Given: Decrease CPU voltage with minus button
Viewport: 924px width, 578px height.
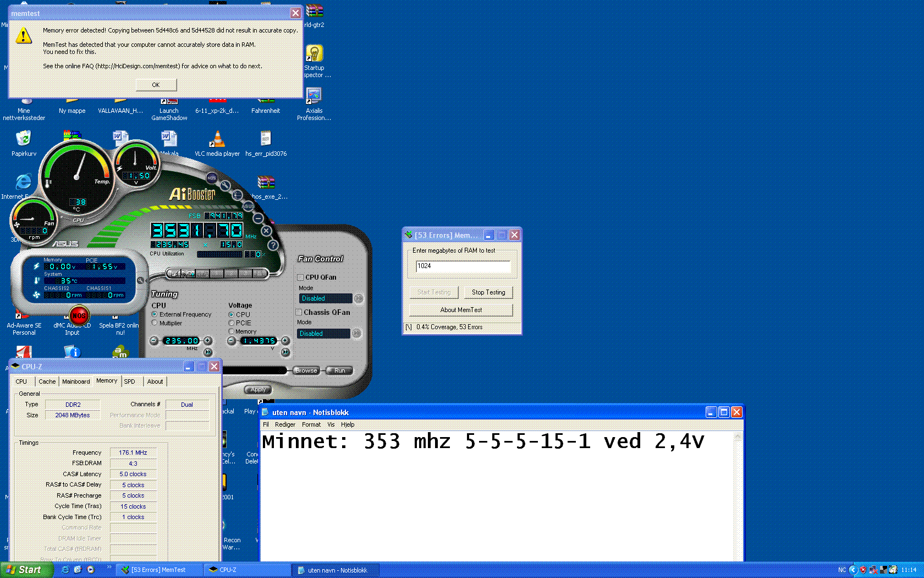Looking at the screenshot, I should [232, 341].
